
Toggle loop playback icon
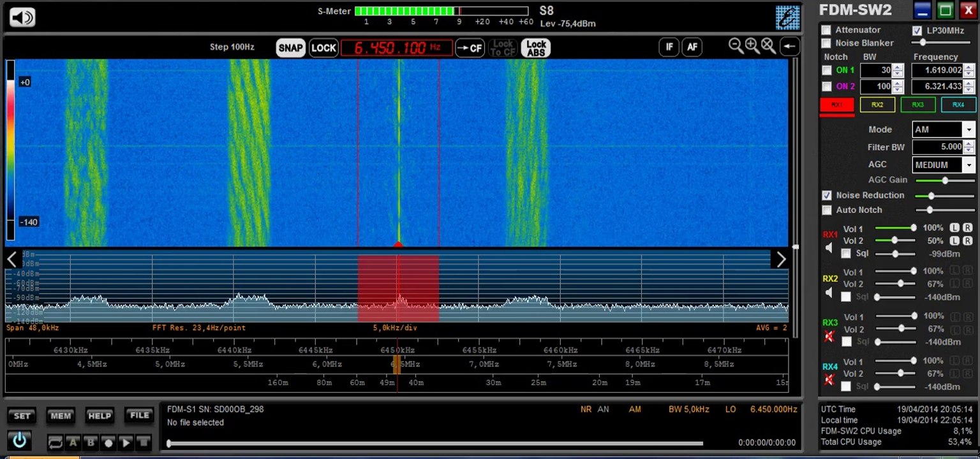56,442
